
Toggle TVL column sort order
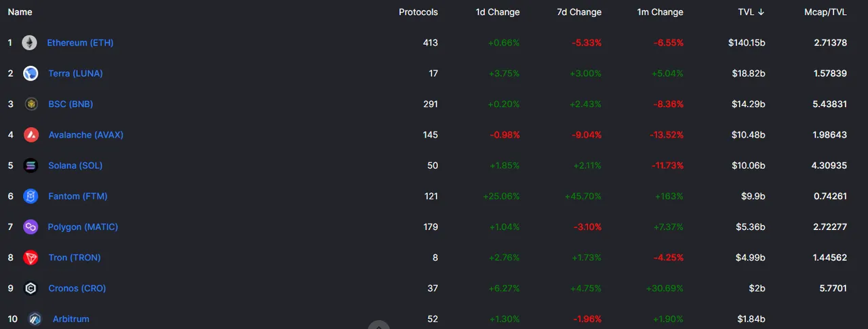[751, 12]
